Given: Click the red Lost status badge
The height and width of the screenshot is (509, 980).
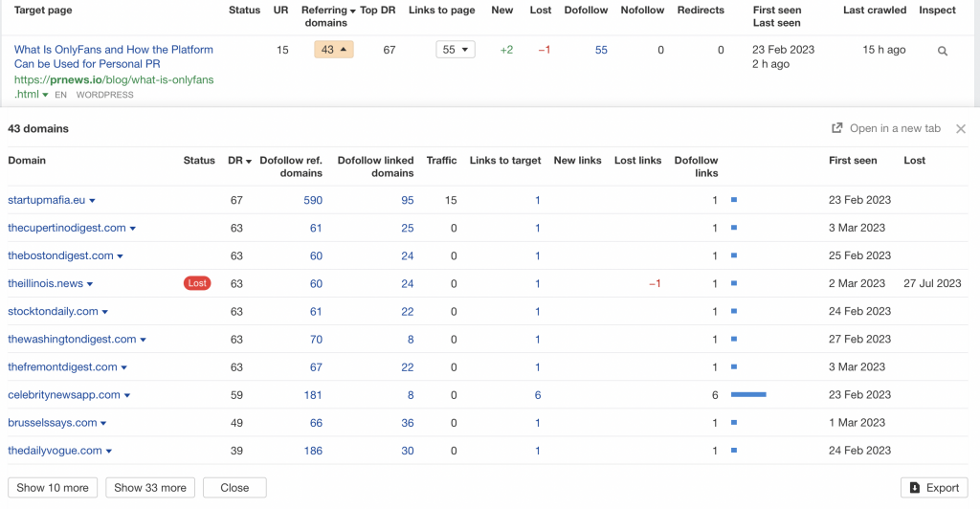Looking at the screenshot, I should tap(197, 283).
